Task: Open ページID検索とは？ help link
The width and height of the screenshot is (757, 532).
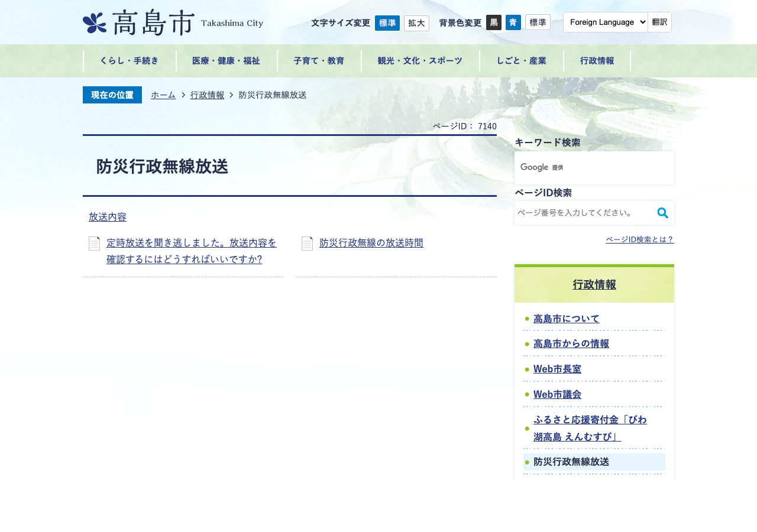Action: click(640, 239)
